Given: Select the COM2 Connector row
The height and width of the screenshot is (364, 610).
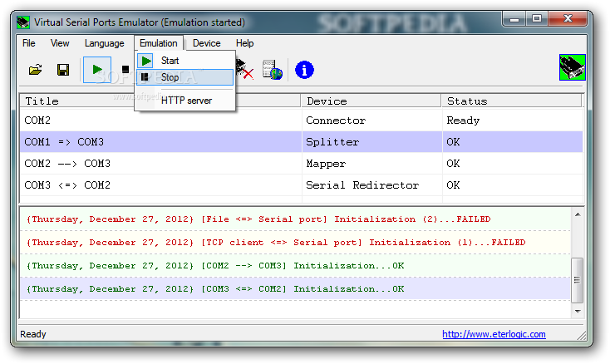Looking at the screenshot, I should pos(302,121).
